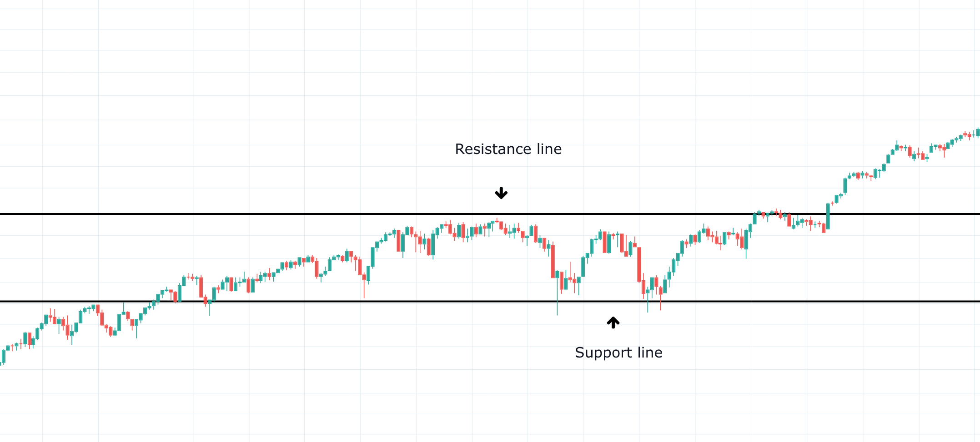This screenshot has width=980, height=442.
Task: Click the lowest red candle before price first crosses support
Action: [111, 331]
